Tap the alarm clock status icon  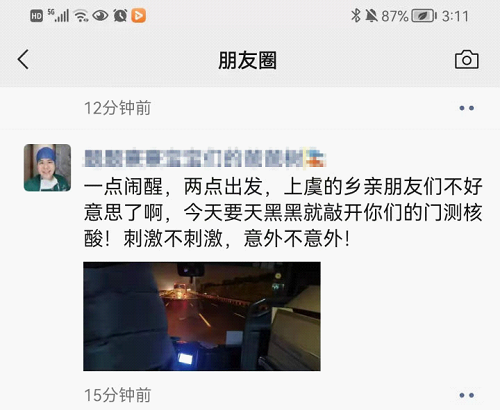(x=120, y=16)
